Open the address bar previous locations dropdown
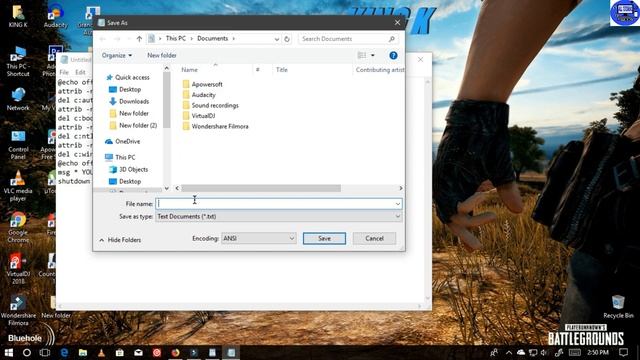 coord(277,39)
